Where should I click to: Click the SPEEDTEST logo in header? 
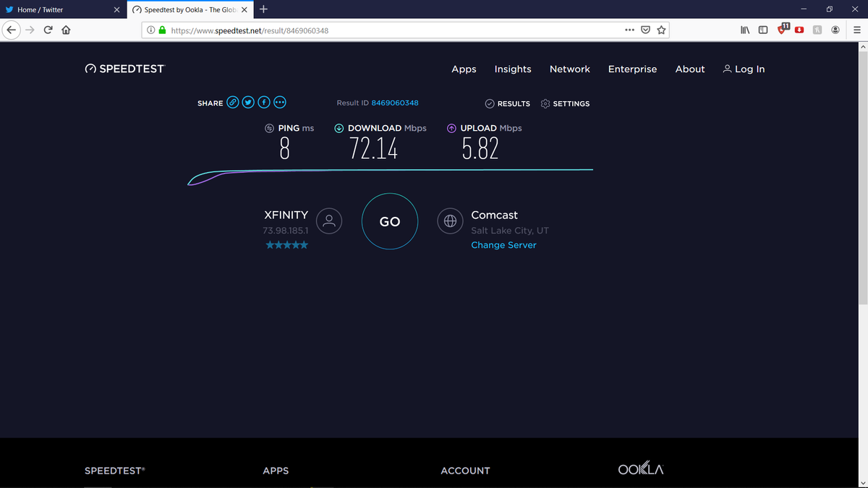pyautogui.click(x=124, y=69)
